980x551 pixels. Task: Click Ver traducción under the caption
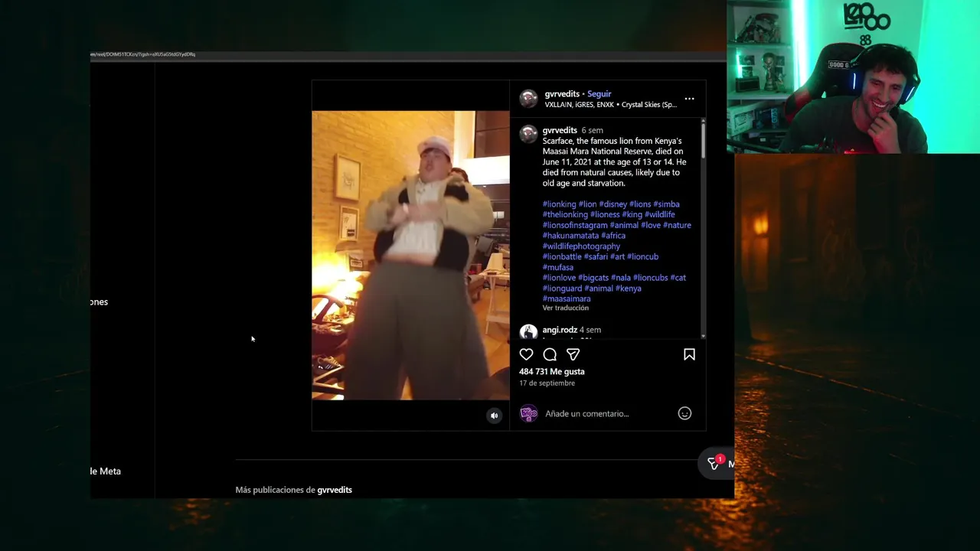pyautogui.click(x=566, y=308)
